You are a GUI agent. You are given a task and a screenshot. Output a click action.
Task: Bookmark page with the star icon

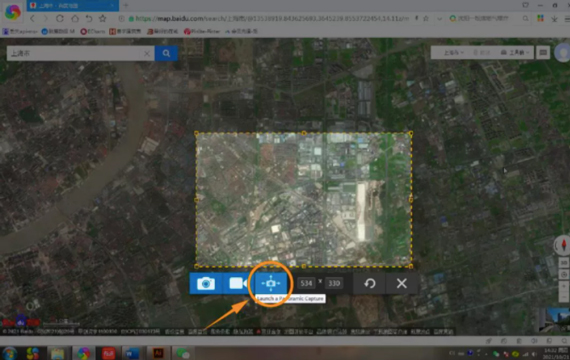pos(426,18)
